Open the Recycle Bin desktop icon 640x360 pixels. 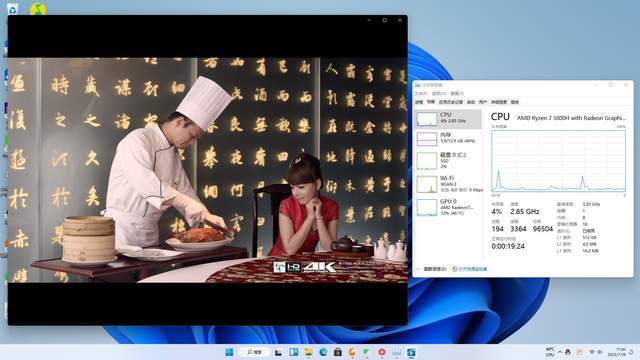pos(12,8)
